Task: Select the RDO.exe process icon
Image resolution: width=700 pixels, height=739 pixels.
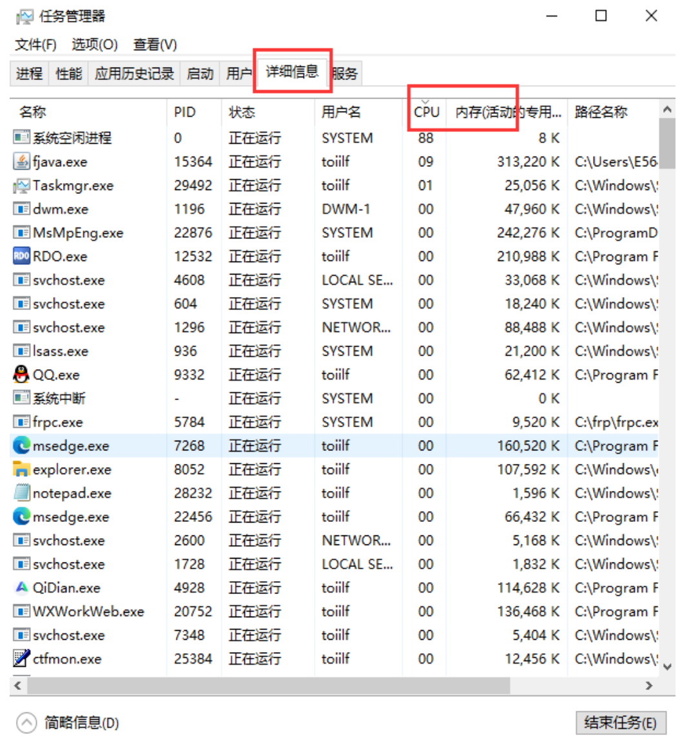Action: [x=22, y=256]
